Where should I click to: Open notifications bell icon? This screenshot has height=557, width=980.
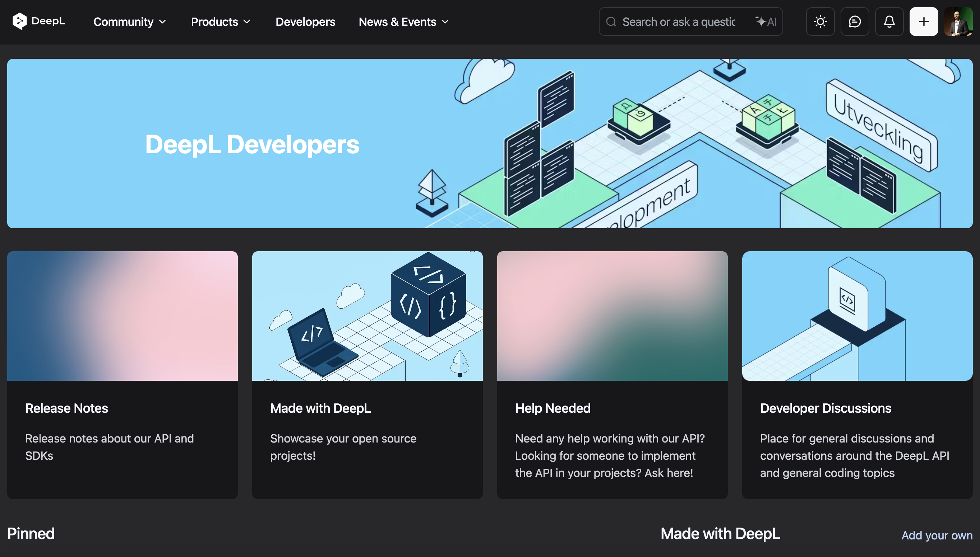coord(889,22)
